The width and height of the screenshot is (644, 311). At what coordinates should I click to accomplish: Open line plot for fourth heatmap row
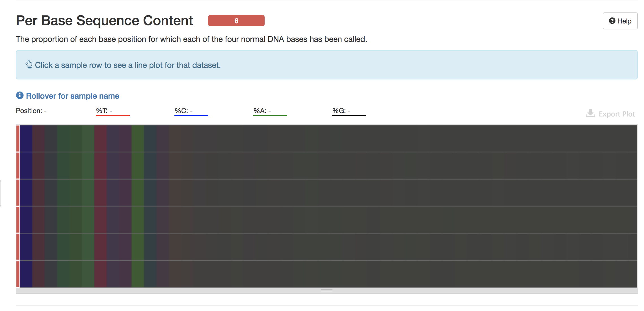[328, 220]
